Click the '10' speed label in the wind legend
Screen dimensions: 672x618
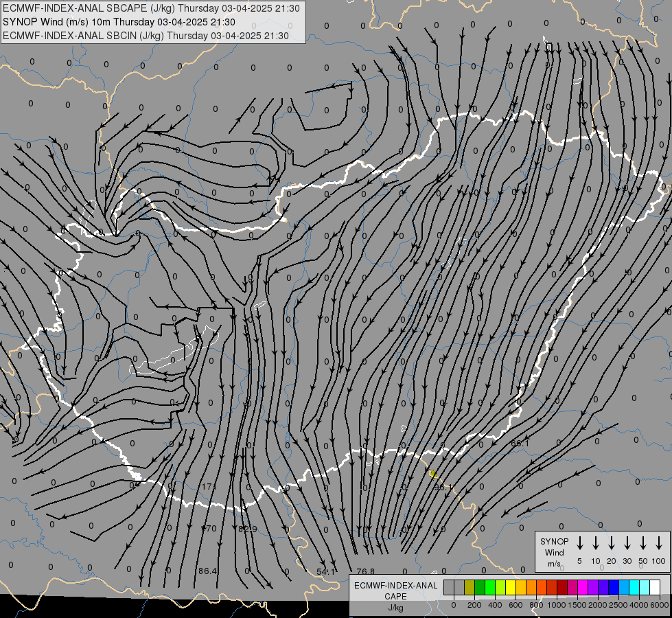(596, 561)
